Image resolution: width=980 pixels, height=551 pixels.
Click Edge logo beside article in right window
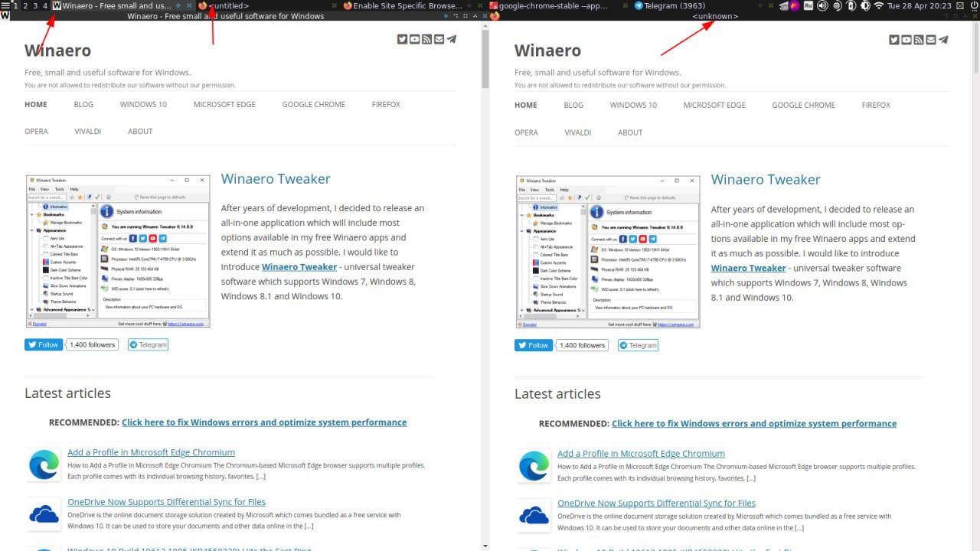[x=534, y=465]
